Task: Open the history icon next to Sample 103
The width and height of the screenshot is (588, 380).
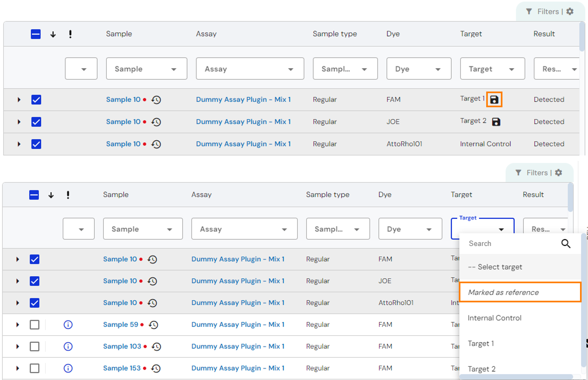Action: point(156,347)
